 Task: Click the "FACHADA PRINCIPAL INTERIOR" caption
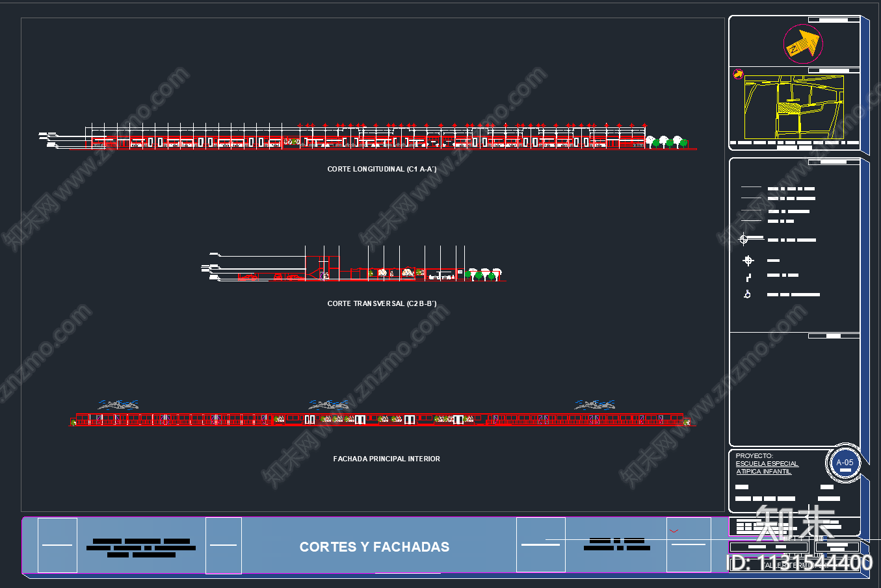(x=386, y=459)
